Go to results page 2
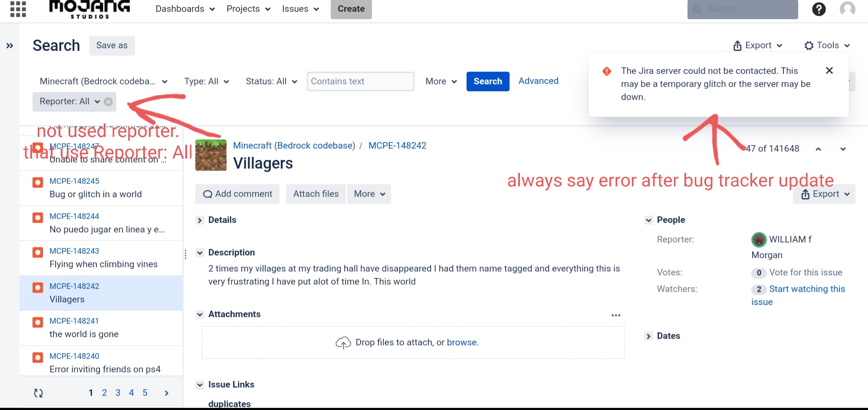 coord(105,393)
